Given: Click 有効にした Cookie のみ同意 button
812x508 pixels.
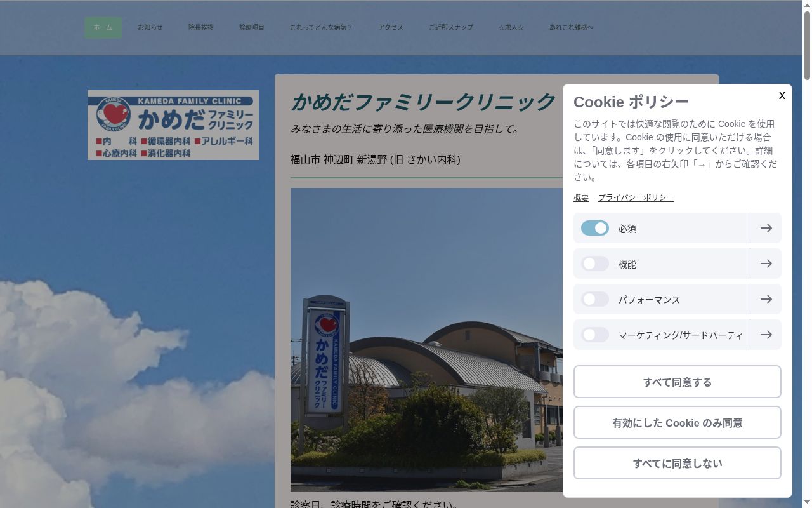Looking at the screenshot, I should pyautogui.click(x=678, y=422).
